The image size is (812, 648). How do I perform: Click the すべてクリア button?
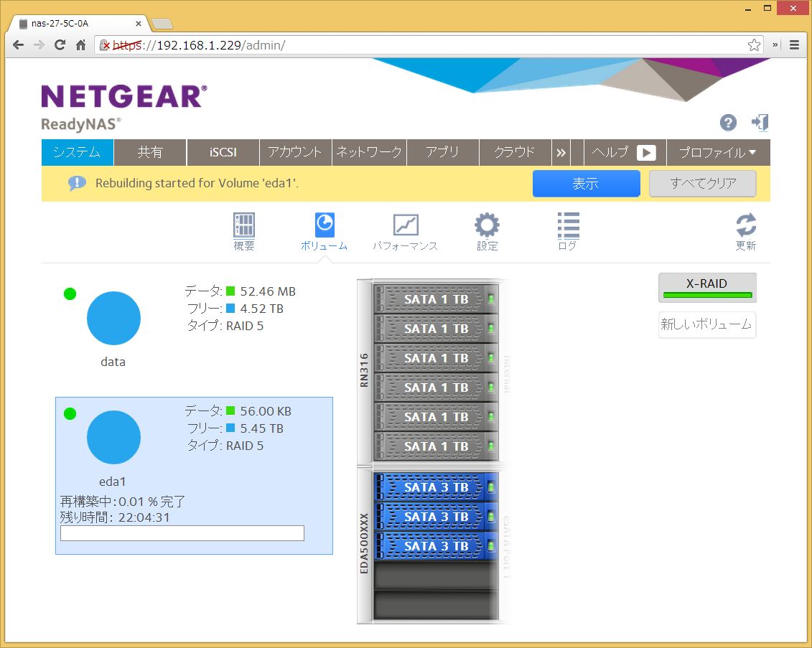[x=702, y=184]
